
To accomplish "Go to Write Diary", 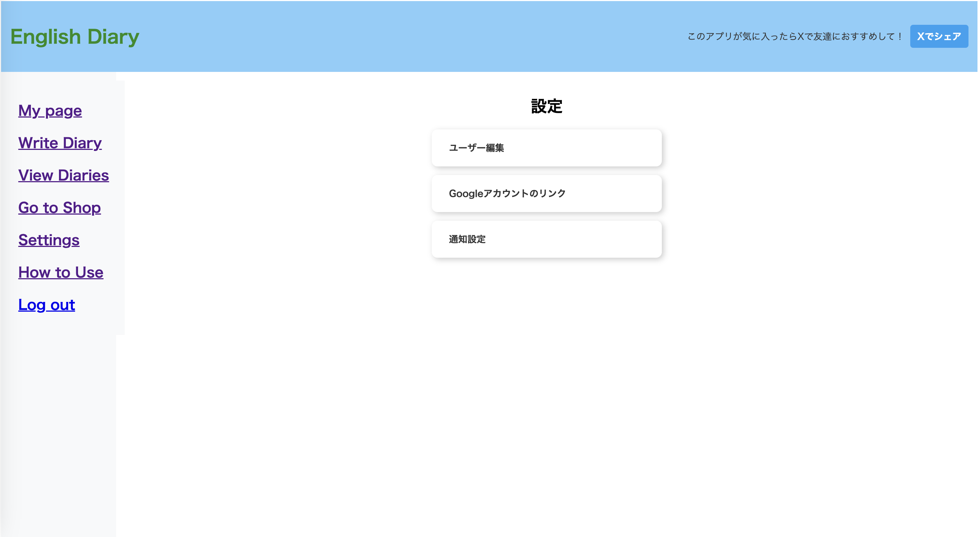I will [60, 143].
